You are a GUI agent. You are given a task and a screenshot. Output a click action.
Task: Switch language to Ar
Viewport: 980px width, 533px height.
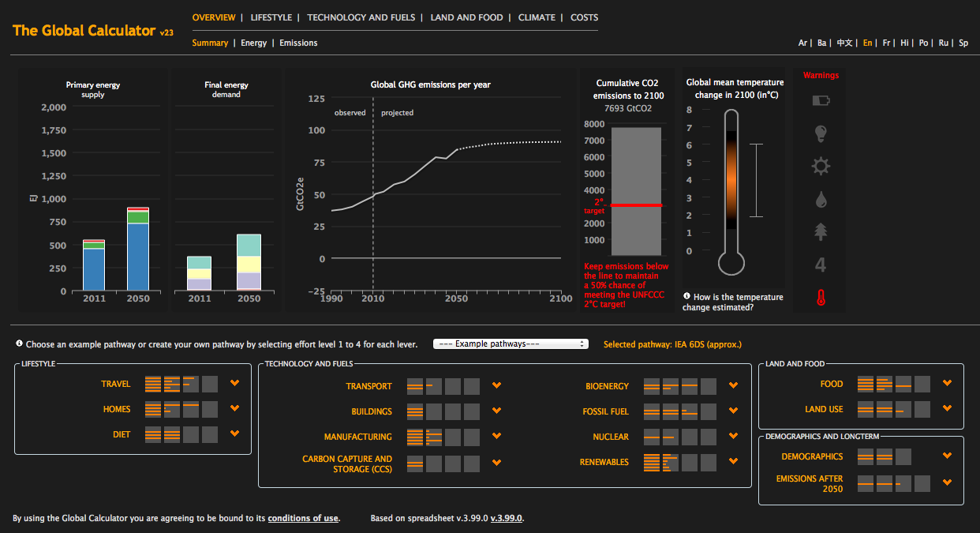coord(802,43)
